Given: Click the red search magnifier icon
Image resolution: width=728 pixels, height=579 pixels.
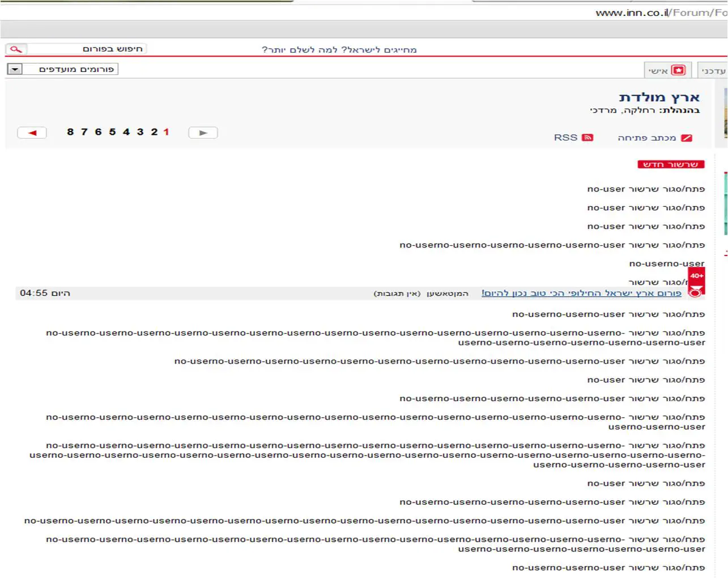Looking at the screenshot, I should tap(16, 49).
